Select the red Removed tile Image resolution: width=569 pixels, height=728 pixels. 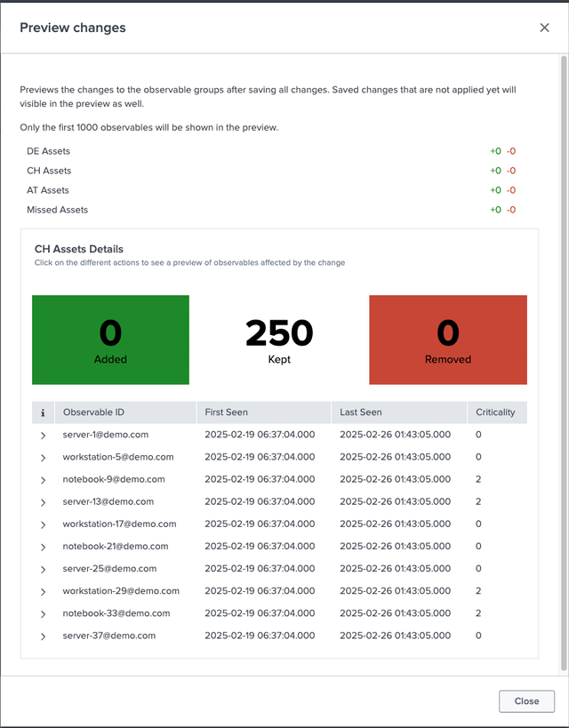click(448, 340)
